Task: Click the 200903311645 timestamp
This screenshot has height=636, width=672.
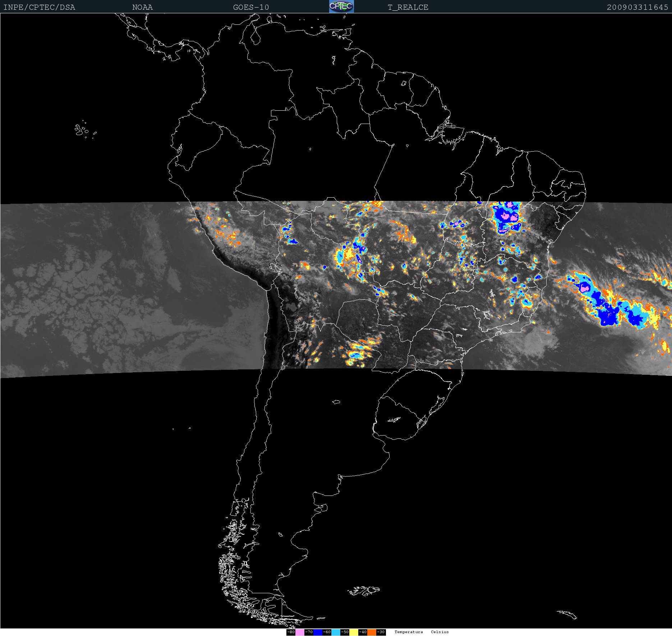Action: coord(637,7)
